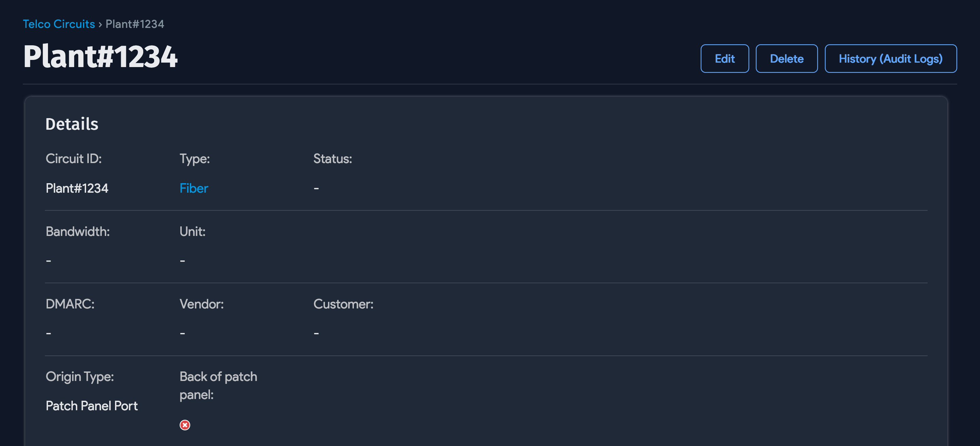Open the Telco Circuits breadcrumb link
Image resolution: width=980 pixels, height=446 pixels.
[59, 24]
